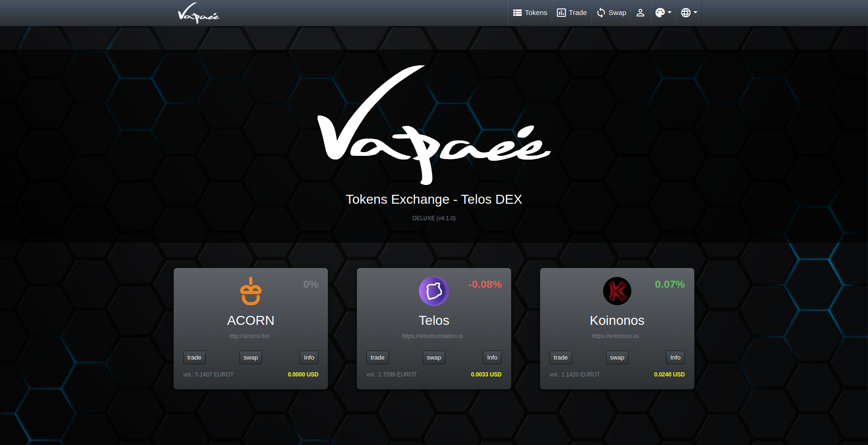Viewport: 868px width, 445px height.
Task: Click the vol.: 5.1407 EUROT text
Action: [208, 375]
